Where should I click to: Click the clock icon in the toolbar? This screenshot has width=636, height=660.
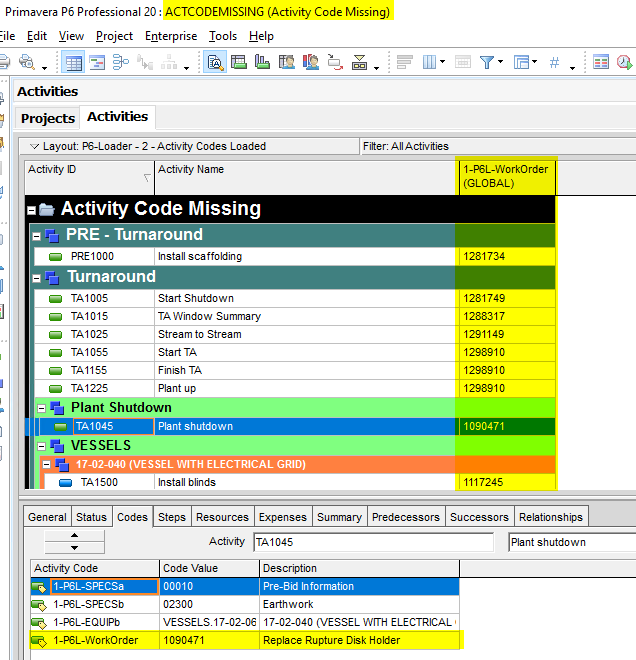coord(625,62)
